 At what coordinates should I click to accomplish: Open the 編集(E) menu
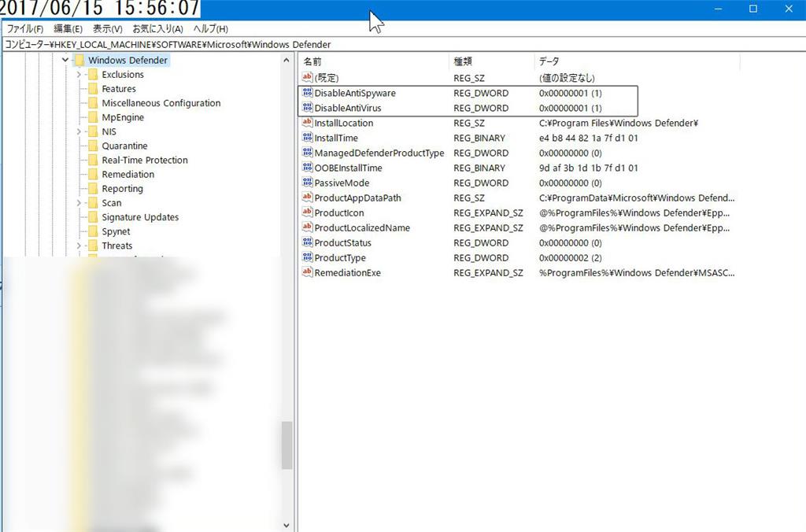[x=68, y=29]
